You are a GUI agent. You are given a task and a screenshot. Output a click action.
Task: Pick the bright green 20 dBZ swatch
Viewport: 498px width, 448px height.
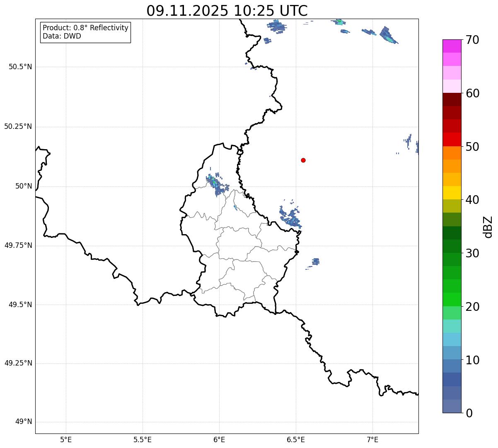[452, 299]
